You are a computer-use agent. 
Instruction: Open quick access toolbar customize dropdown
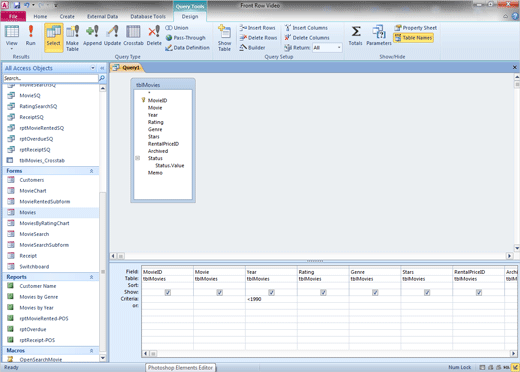point(56,5)
